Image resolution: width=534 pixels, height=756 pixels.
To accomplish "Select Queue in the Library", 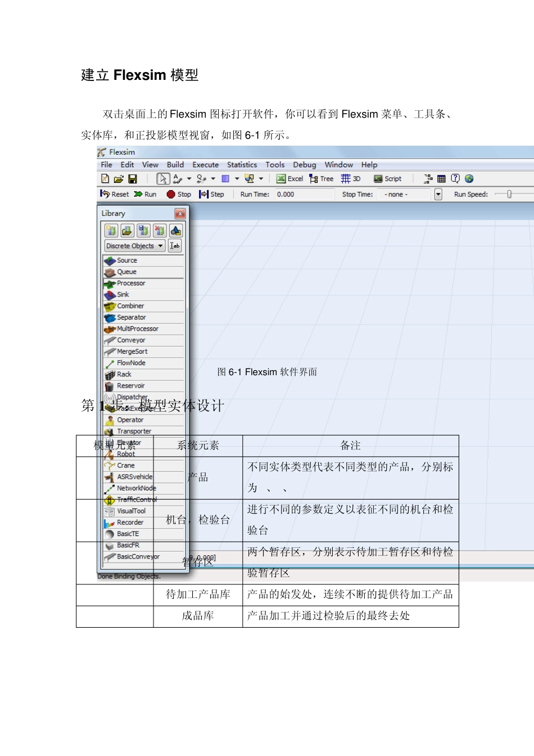I will [144, 272].
